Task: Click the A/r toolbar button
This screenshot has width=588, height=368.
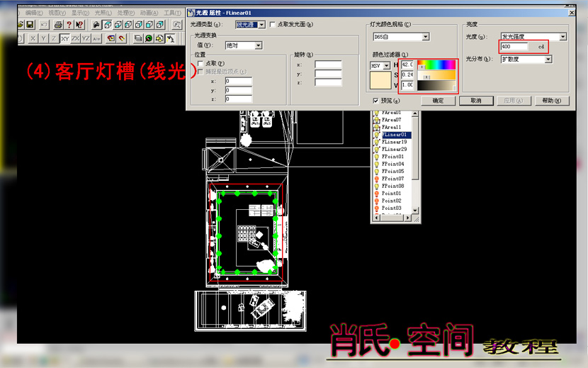Action: coord(96,38)
